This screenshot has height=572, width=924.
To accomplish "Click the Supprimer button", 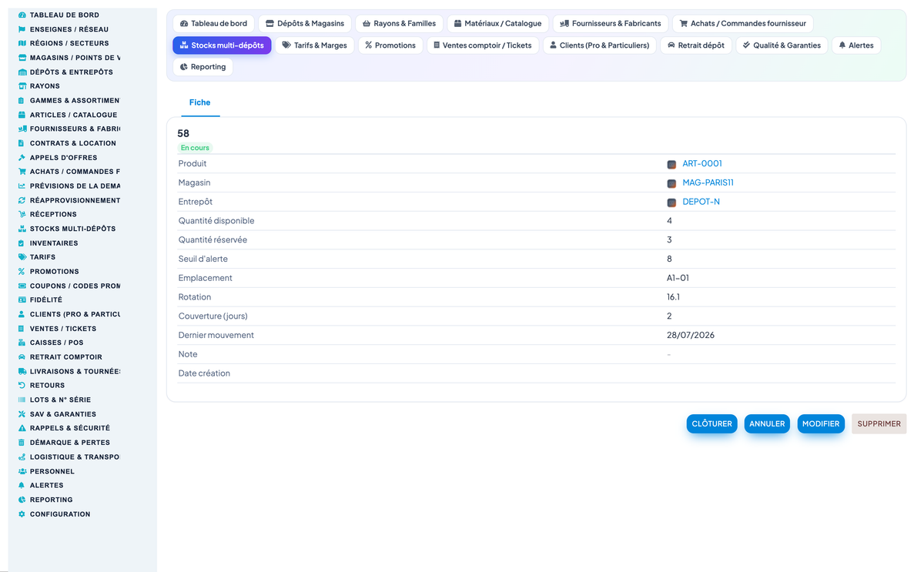I will pos(879,424).
